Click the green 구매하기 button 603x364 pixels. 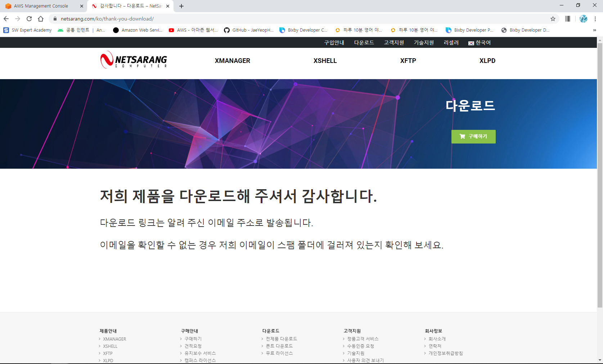coord(473,137)
